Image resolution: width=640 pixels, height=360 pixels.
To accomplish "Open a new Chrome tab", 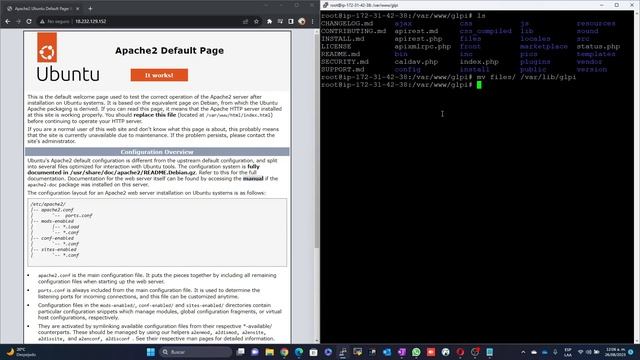I will tap(90, 9).
